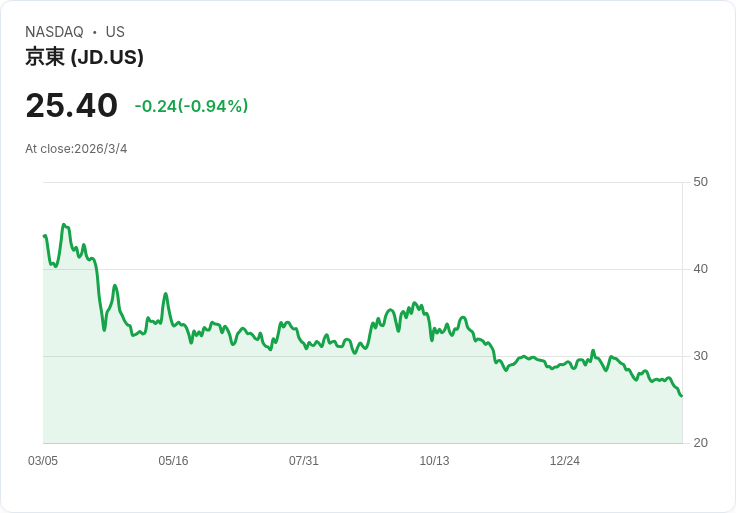Click the leftmost start of the price line
736x513 pixels.
(x=44, y=236)
